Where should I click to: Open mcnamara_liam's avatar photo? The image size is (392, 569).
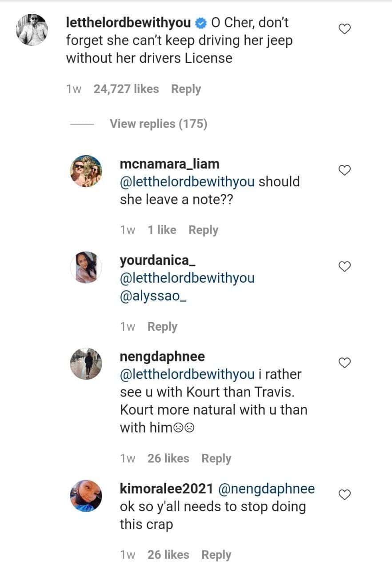coord(86,171)
